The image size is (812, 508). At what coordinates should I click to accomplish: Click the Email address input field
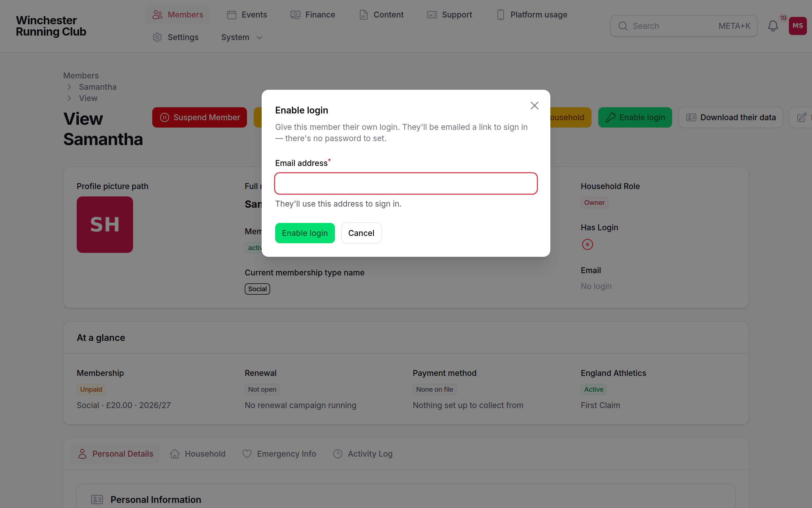[x=406, y=183]
